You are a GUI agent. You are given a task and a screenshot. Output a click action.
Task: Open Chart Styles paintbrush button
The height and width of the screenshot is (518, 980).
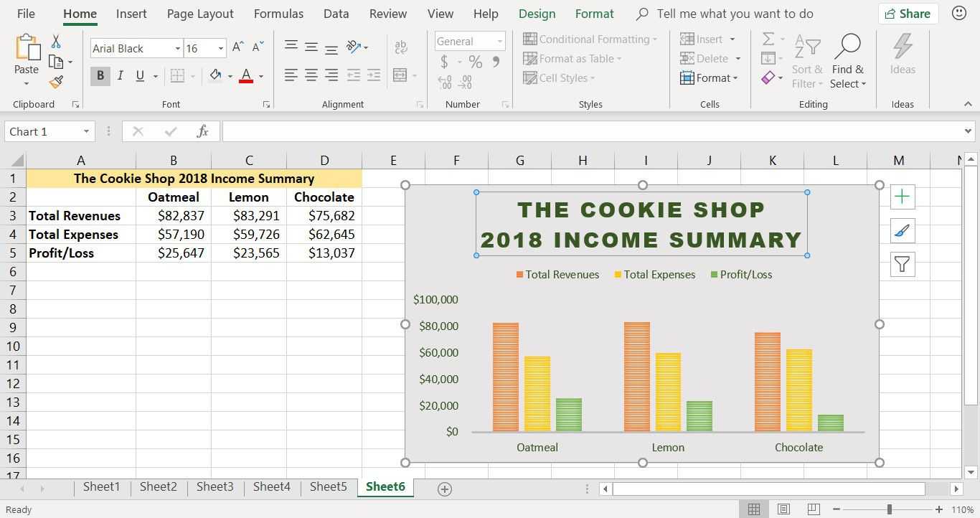coord(902,230)
